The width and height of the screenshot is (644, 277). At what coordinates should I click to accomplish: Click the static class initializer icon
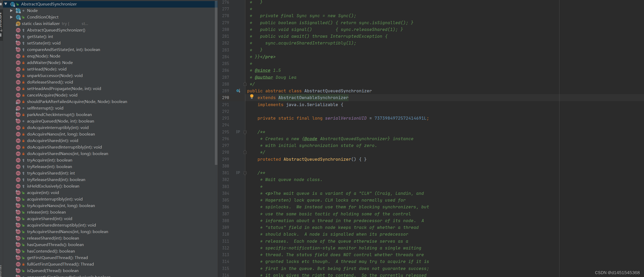(x=18, y=23)
